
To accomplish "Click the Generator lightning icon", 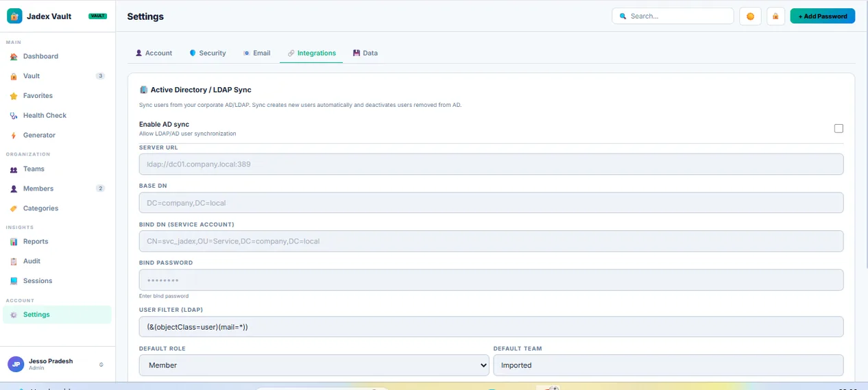I will 14,136.
